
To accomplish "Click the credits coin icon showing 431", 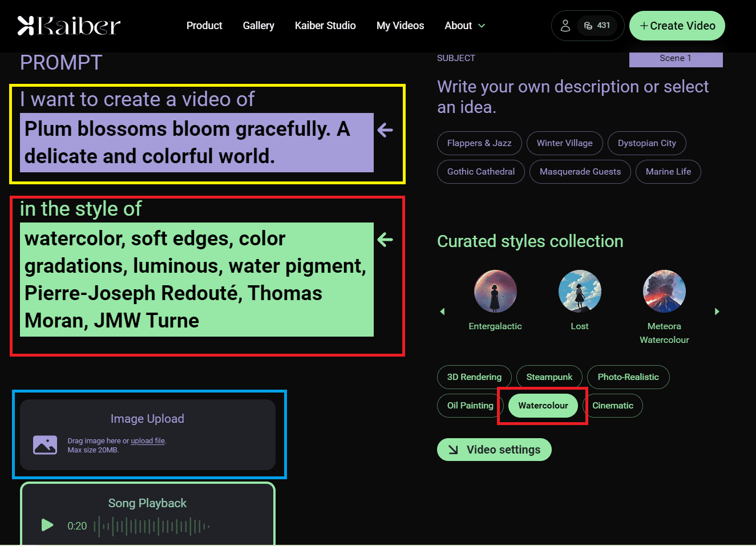I will click(x=588, y=26).
